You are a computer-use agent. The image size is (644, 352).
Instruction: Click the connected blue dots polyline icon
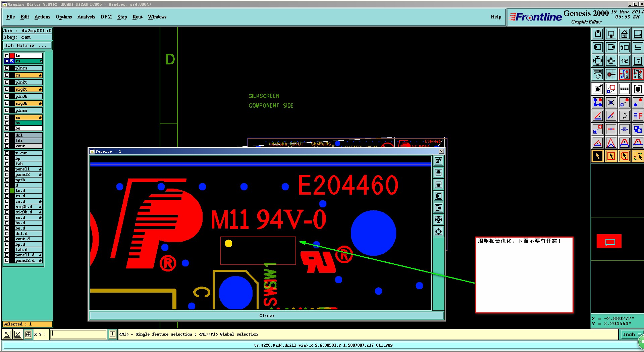[x=598, y=102]
